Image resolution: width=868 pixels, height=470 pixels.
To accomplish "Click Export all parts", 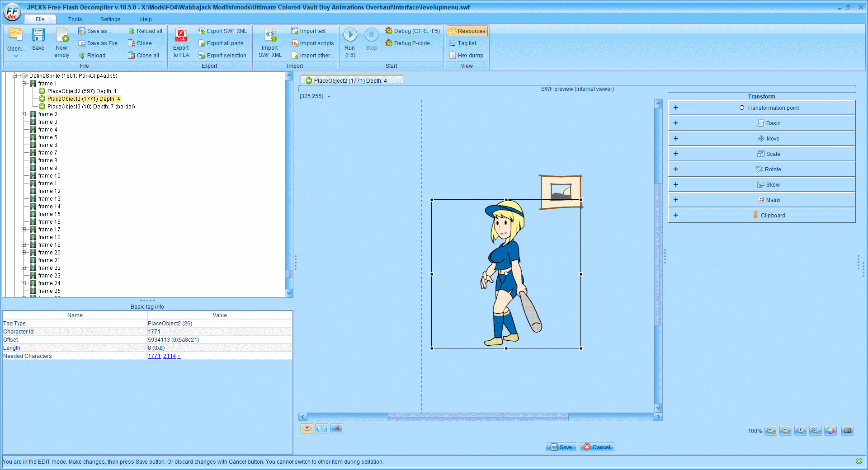I will tap(221, 43).
